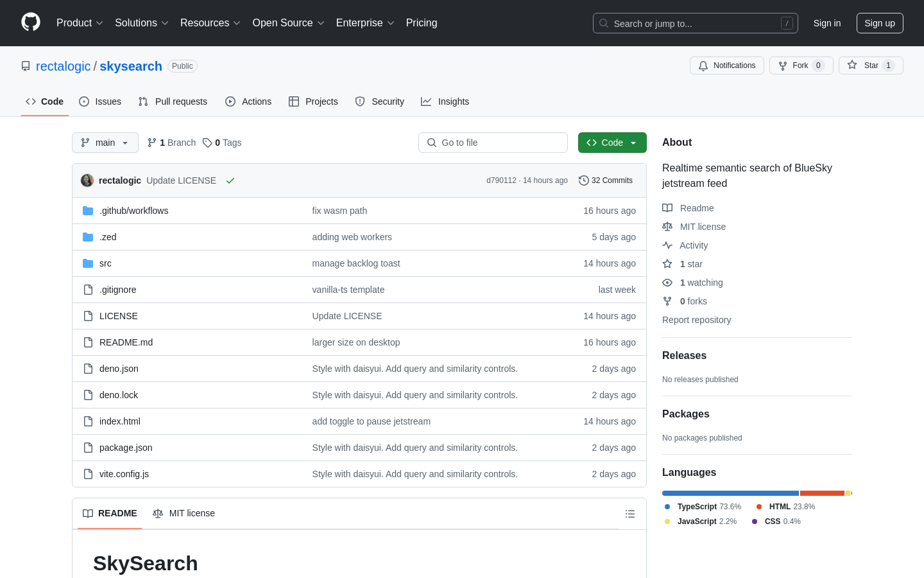
Task: Open the 'fix wasm path' commit
Action: point(339,211)
